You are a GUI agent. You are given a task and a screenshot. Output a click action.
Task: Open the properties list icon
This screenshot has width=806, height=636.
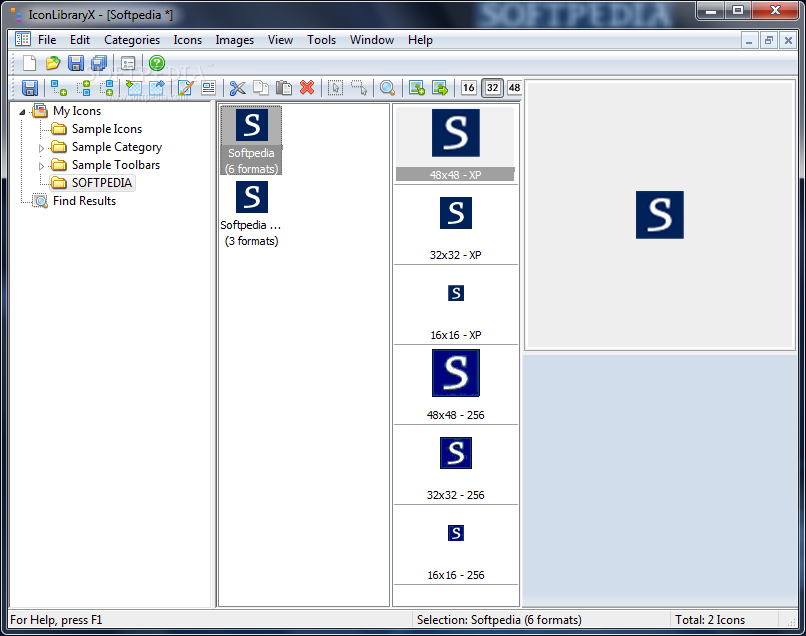click(x=128, y=63)
